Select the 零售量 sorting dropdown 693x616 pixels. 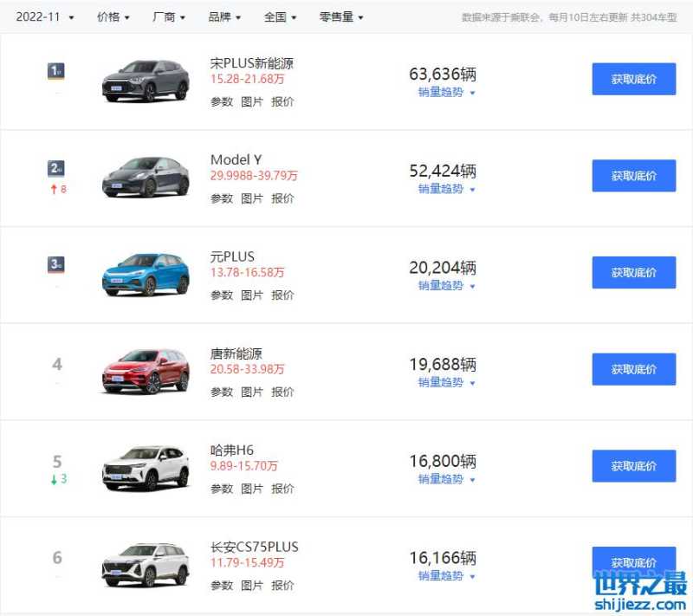[341, 17]
